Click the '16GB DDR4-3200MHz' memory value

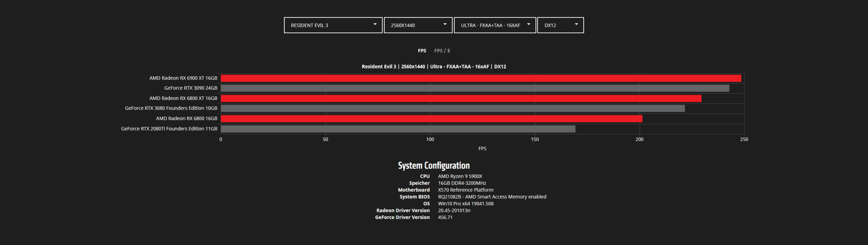[x=462, y=183]
